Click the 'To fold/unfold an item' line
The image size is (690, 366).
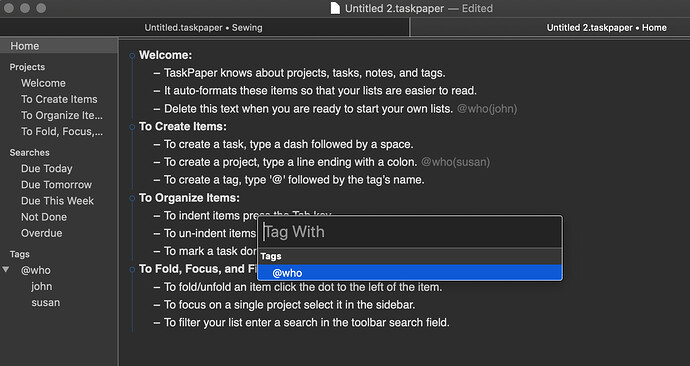pyautogui.click(x=303, y=287)
